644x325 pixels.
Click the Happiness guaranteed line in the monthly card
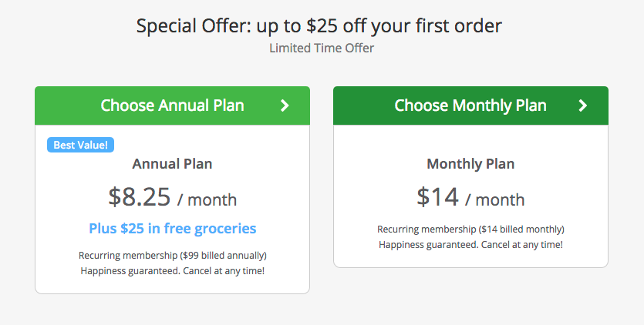(470, 245)
